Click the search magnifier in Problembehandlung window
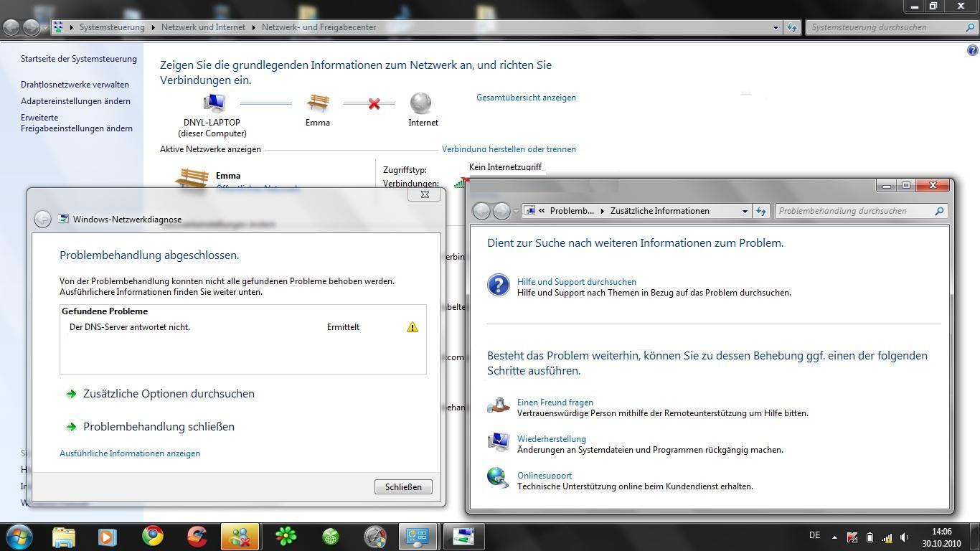980x551 pixels. [x=939, y=211]
